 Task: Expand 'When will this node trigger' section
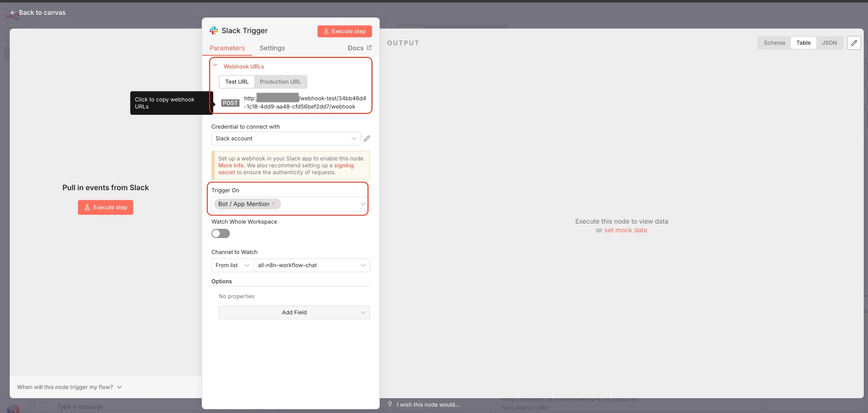click(70, 387)
